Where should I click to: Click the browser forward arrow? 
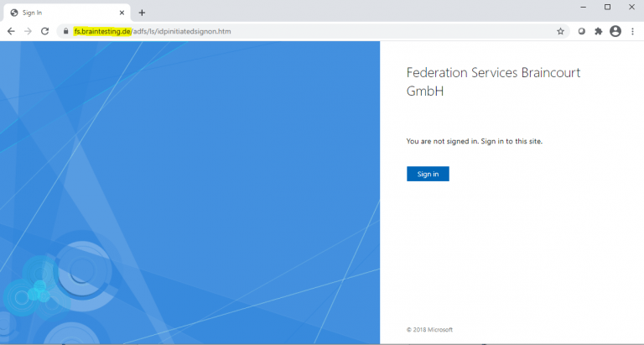(28, 31)
